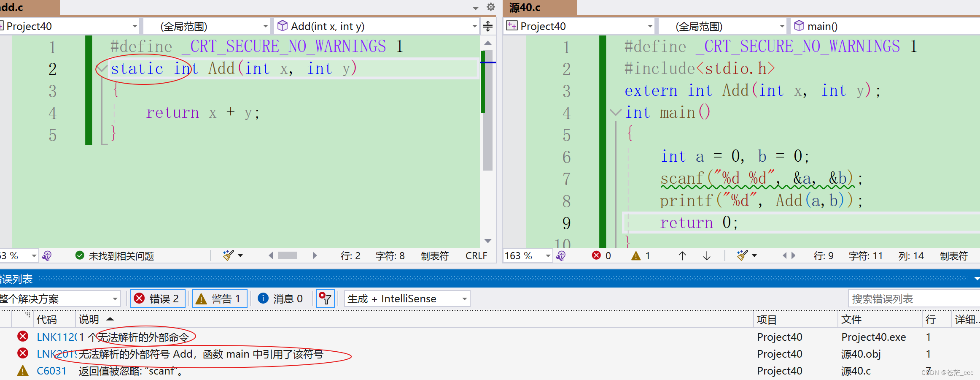The image size is (980, 380).
Task: Click horizontal scroll left arrow in 源40.c pane
Action: pos(784,255)
